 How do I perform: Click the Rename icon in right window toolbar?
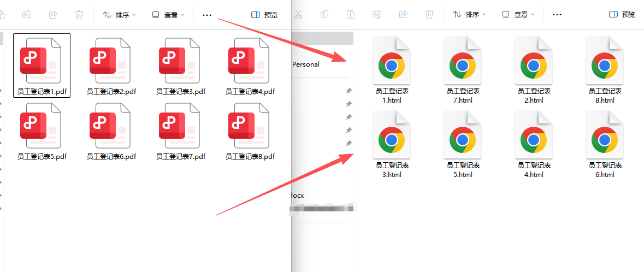[x=377, y=15]
